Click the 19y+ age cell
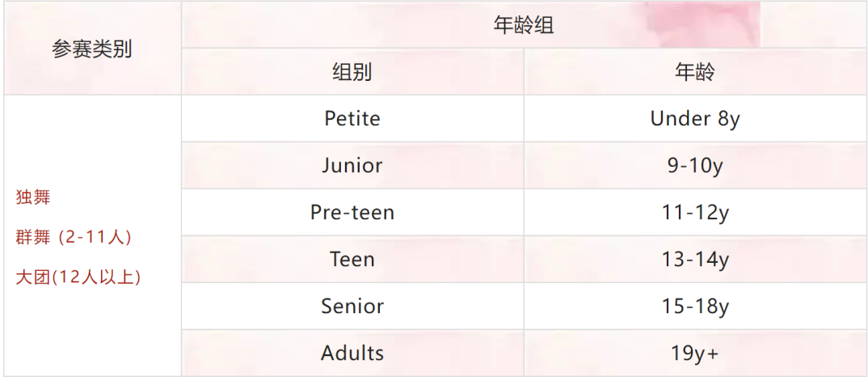868x381 pixels. point(695,353)
